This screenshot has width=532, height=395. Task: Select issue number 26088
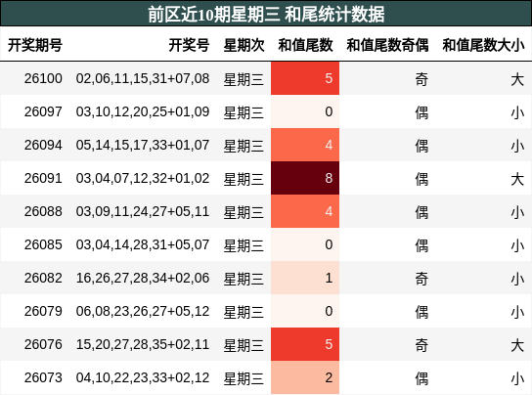pos(43,212)
